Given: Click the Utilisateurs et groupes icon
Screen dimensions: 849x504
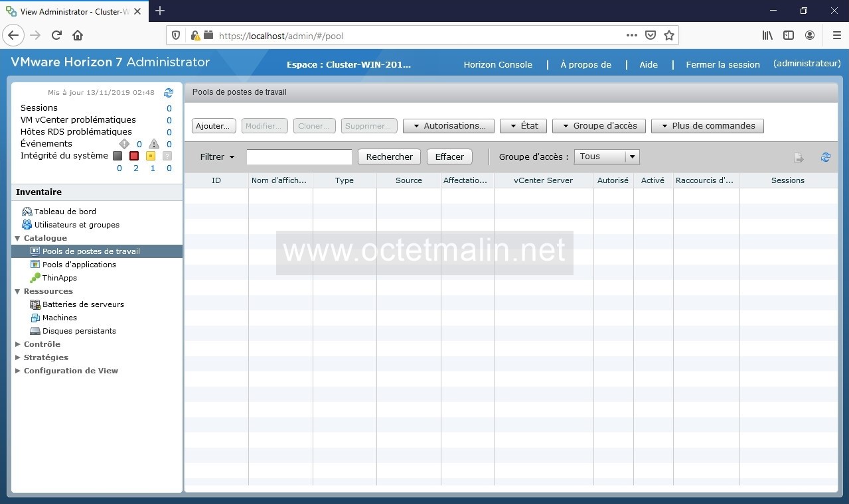Looking at the screenshot, I should (x=27, y=225).
